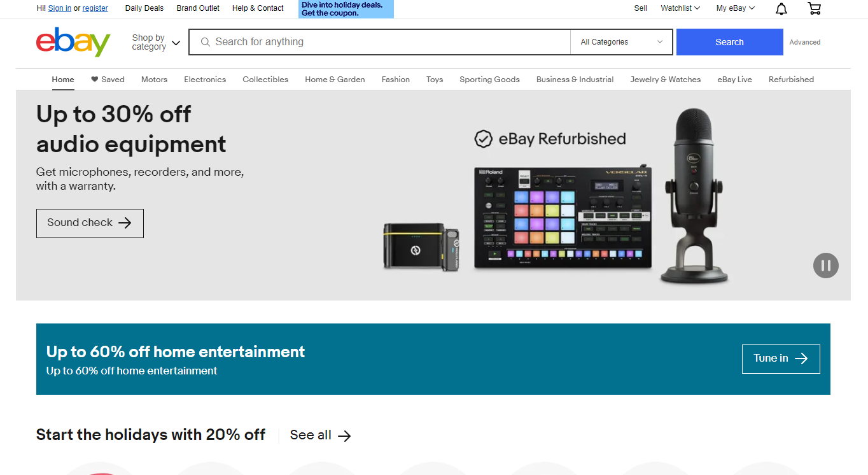Image resolution: width=868 pixels, height=475 pixels.
Task: Click the eBay logo
Action: (x=73, y=42)
